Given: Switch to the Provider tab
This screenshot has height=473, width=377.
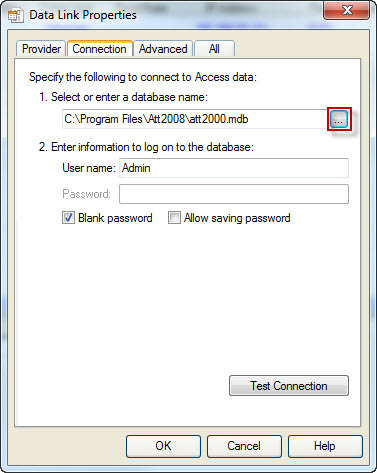Looking at the screenshot, I should point(41,49).
